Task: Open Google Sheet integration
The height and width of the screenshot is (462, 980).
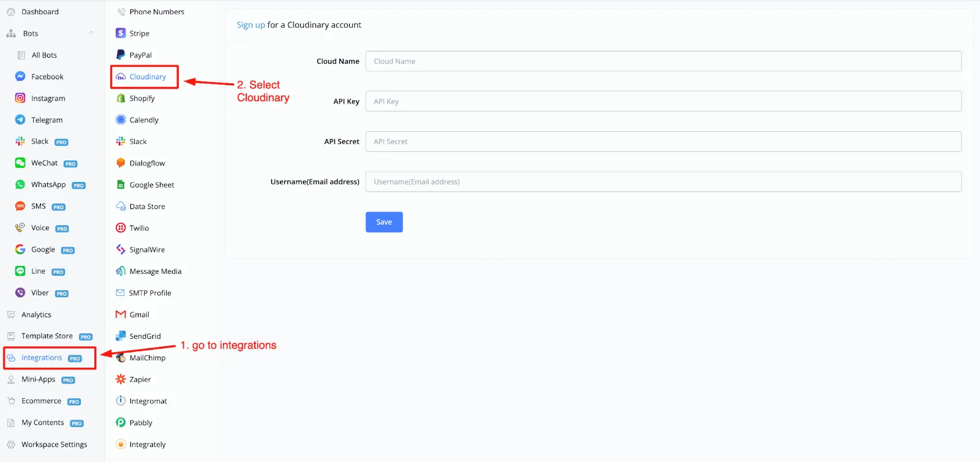Action: 151,184
